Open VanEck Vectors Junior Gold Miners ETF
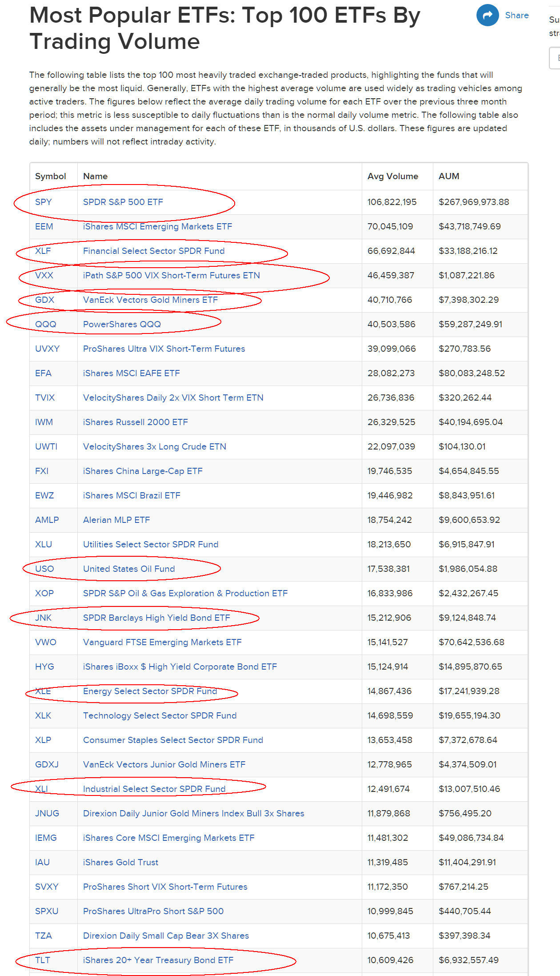This screenshot has width=560, height=976. point(164,764)
